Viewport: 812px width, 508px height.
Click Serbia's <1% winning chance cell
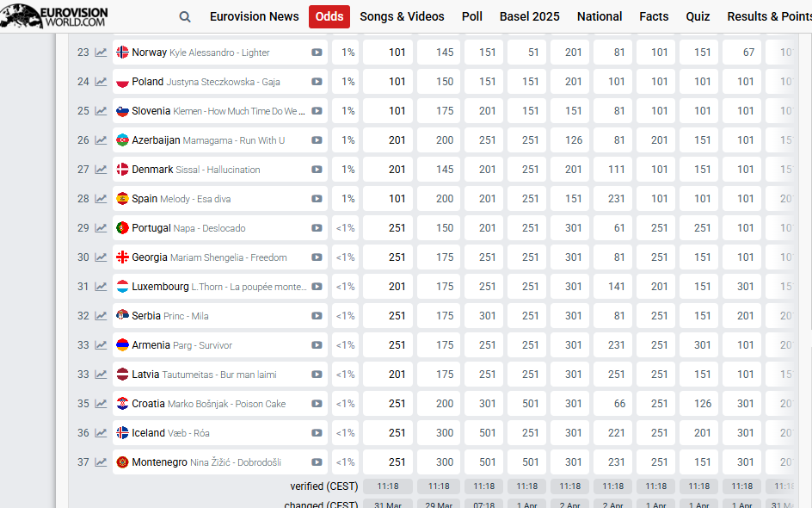click(346, 316)
